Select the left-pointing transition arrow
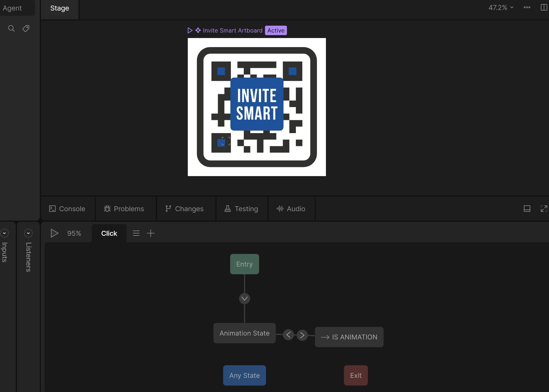Viewport: 549px width, 392px height. [289, 335]
